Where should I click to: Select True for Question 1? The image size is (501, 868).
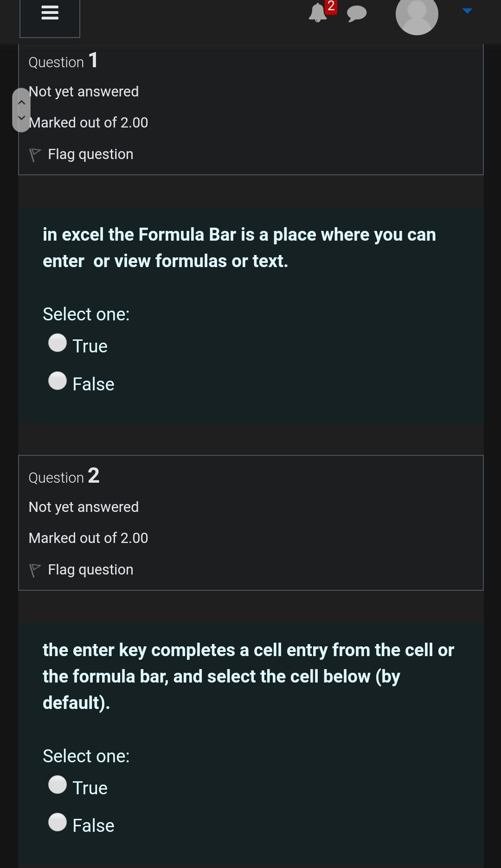tap(58, 344)
